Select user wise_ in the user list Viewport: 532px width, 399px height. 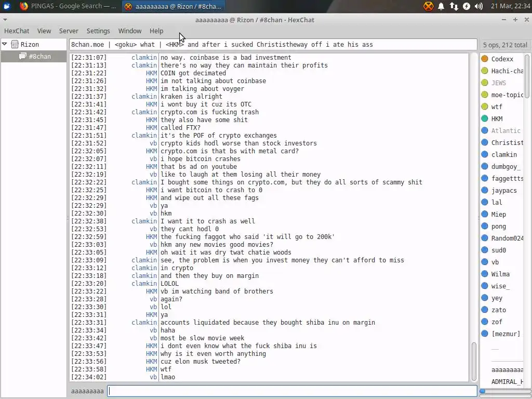pyautogui.click(x=500, y=286)
